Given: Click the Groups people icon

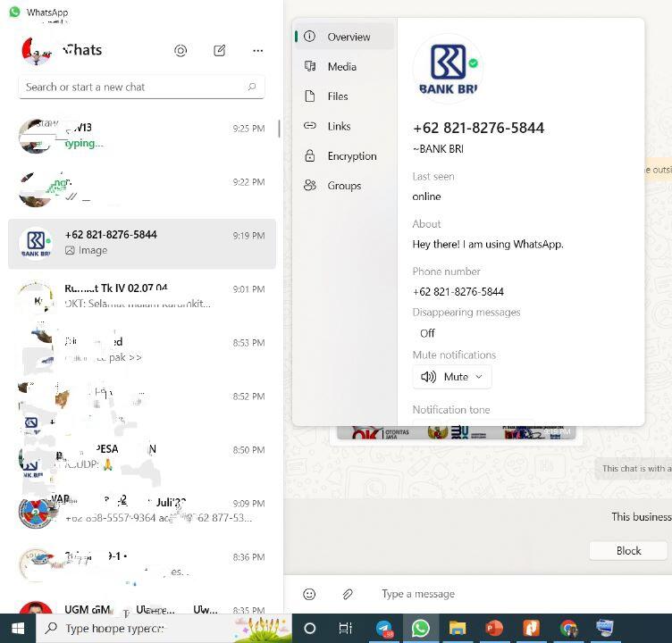Looking at the screenshot, I should pos(309,185).
